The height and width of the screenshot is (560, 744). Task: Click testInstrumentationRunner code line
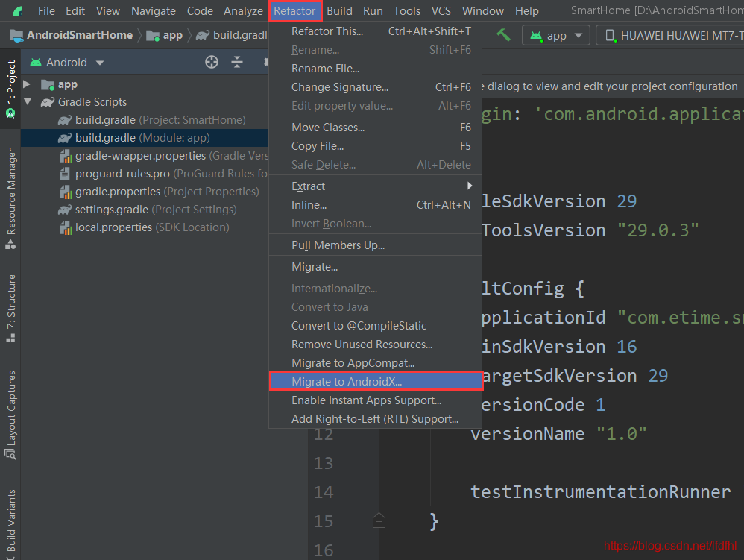point(600,491)
